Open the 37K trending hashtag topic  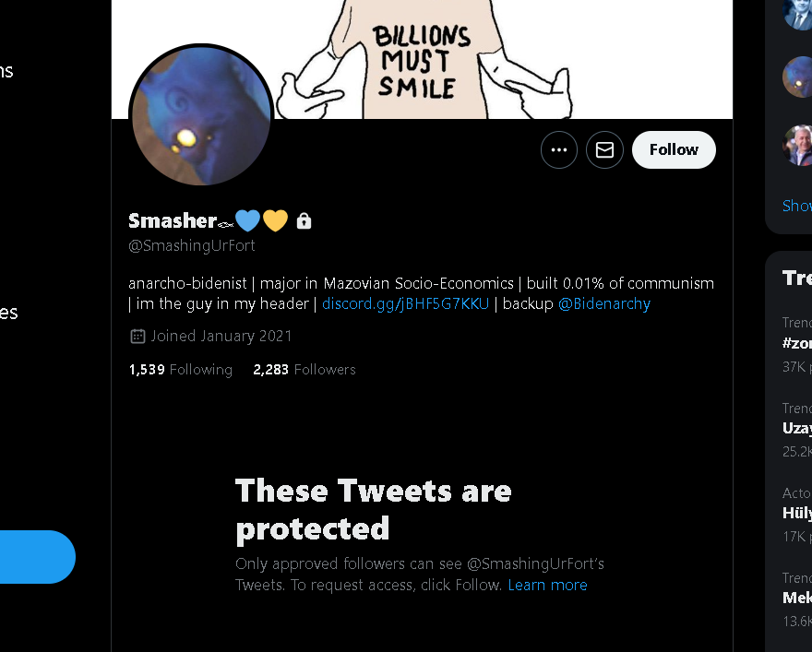796,343
